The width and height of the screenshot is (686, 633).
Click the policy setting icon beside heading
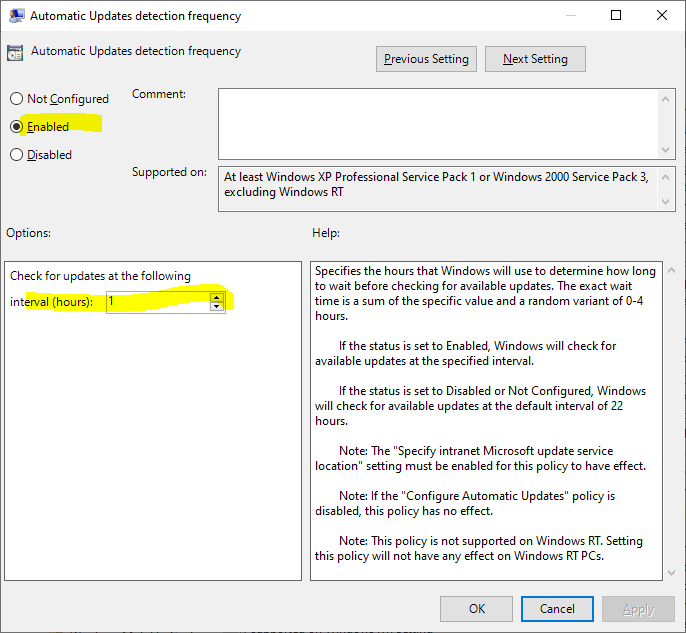tap(15, 53)
